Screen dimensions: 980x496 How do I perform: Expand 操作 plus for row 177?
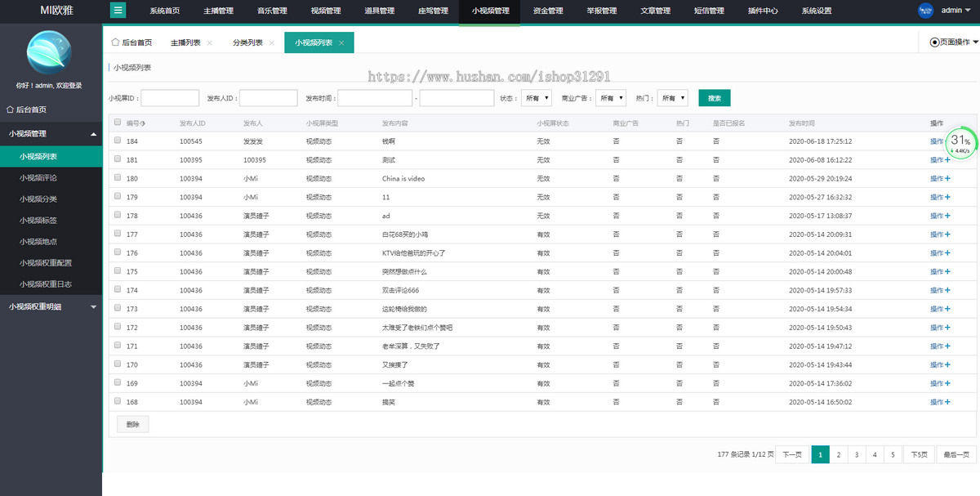point(947,235)
